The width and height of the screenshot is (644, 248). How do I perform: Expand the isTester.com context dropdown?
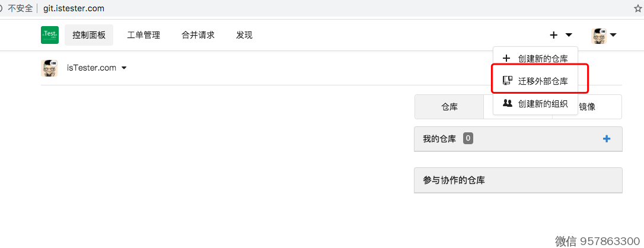pyautogui.click(x=124, y=68)
